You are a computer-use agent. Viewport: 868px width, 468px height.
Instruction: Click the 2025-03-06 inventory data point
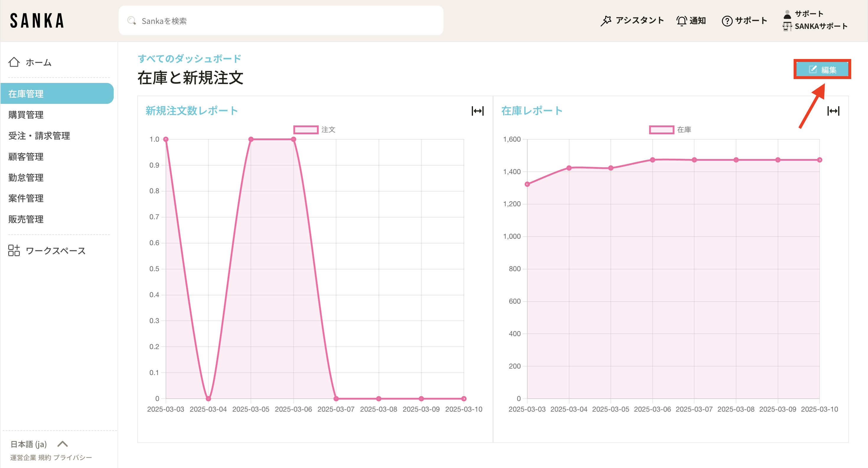[x=652, y=160]
